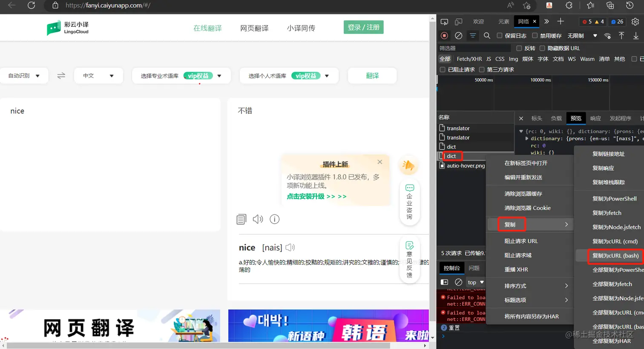Go to 网页翻译 in the site nav
This screenshot has width=644, height=349.
pyautogui.click(x=254, y=28)
